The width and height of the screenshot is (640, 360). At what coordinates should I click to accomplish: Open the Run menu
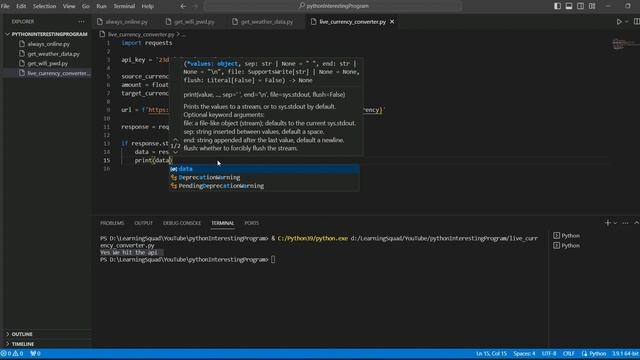[101, 6]
